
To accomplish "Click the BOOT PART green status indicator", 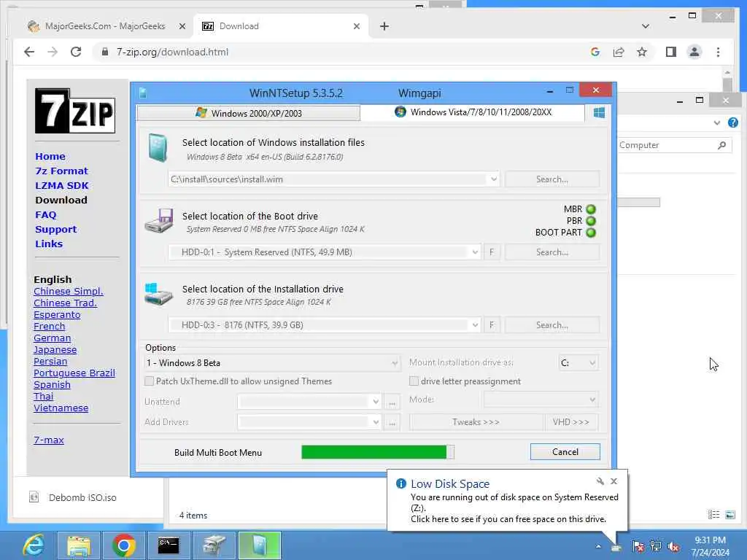I will click(591, 233).
